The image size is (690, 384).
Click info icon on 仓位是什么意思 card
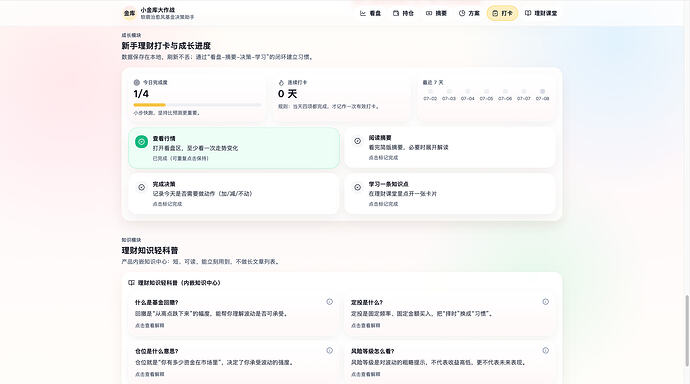point(330,351)
